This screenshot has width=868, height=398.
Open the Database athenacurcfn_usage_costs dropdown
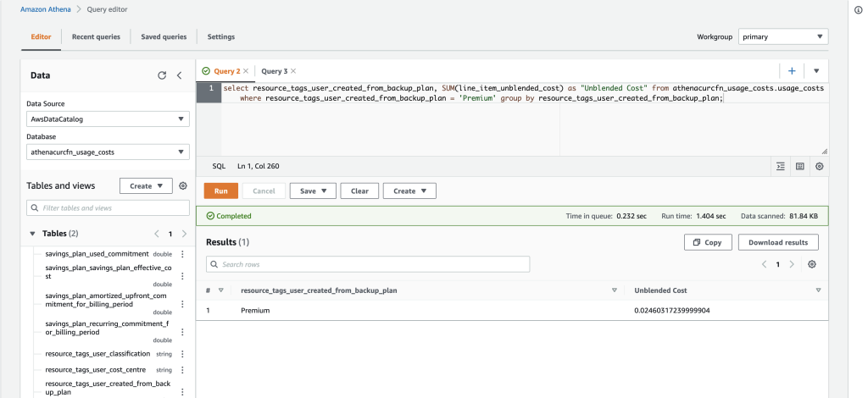pyautogui.click(x=108, y=152)
